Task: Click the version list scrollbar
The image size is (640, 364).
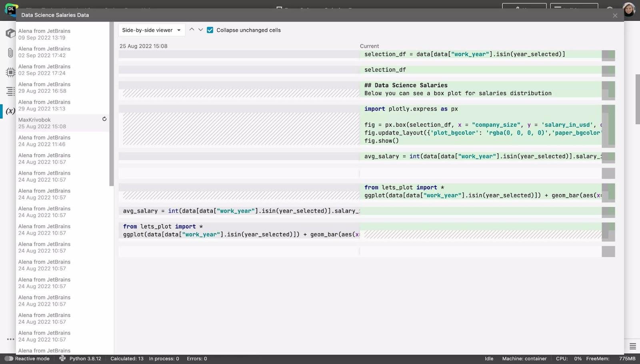Action: (111, 104)
